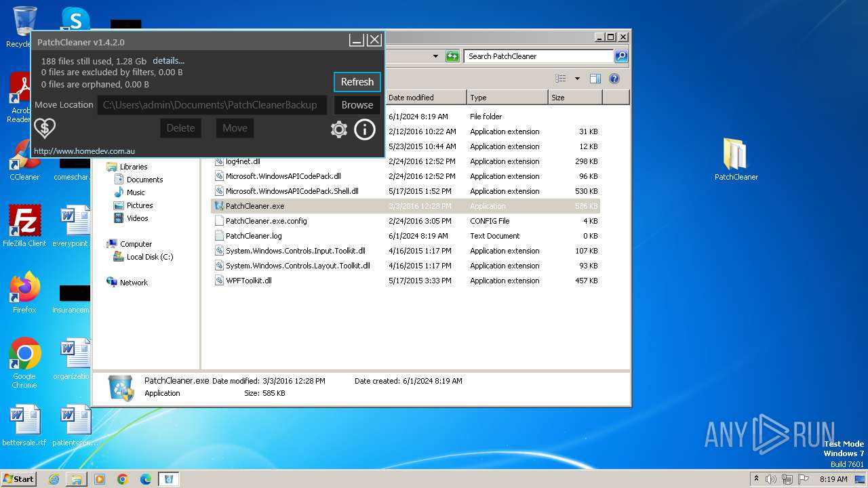Open Chrome from the taskbar

coord(123,479)
